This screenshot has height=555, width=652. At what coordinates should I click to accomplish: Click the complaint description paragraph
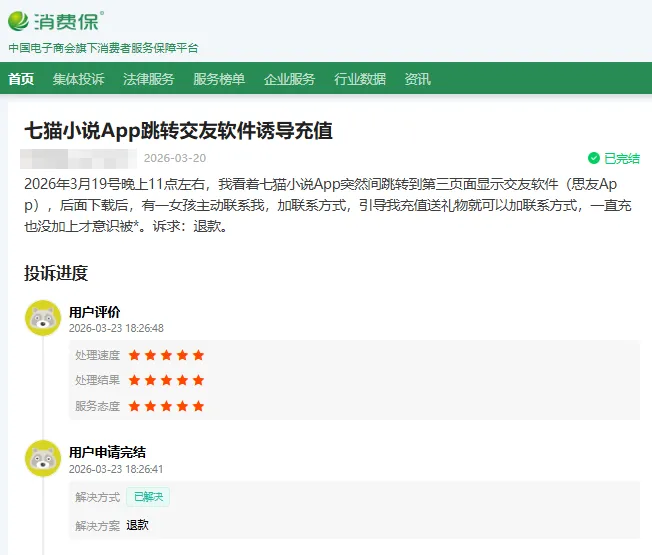coord(328,205)
